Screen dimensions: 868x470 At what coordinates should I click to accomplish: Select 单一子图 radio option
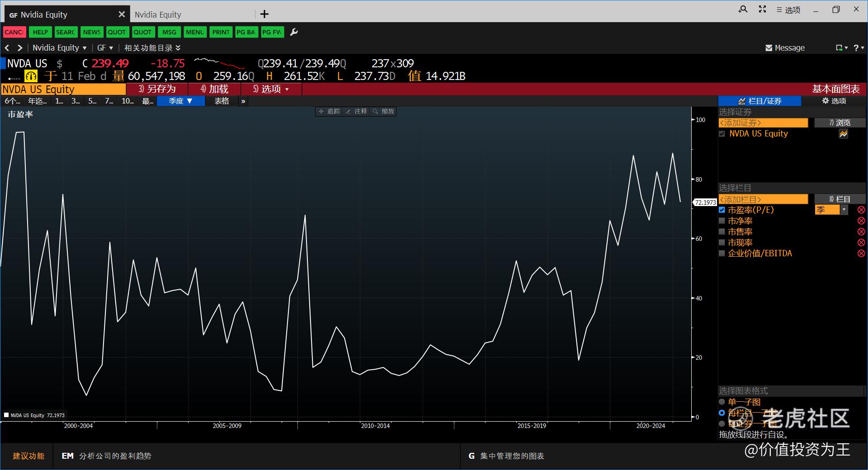[722, 402]
